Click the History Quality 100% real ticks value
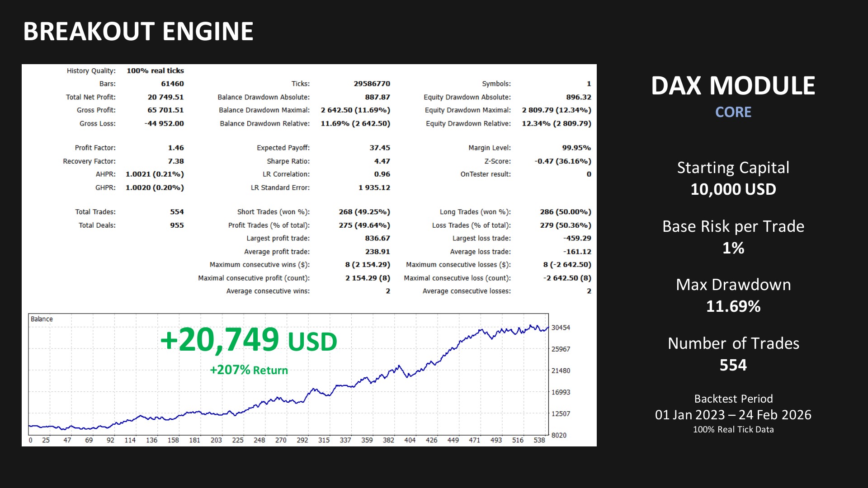Viewport: 868px width, 488px height. pyautogui.click(x=155, y=71)
